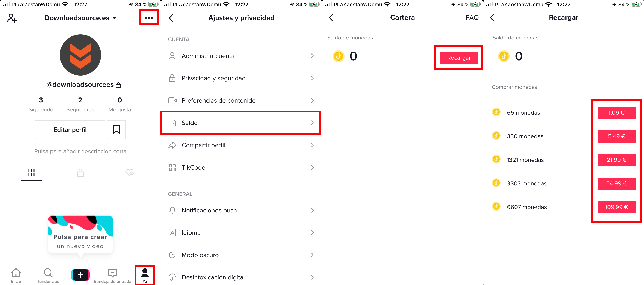Go back from Ajustes y privacidad
This screenshot has width=644, height=285.
pyautogui.click(x=171, y=18)
